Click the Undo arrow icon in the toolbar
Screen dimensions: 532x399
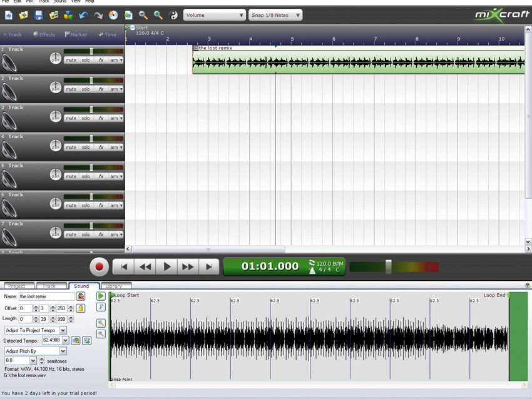coord(83,15)
